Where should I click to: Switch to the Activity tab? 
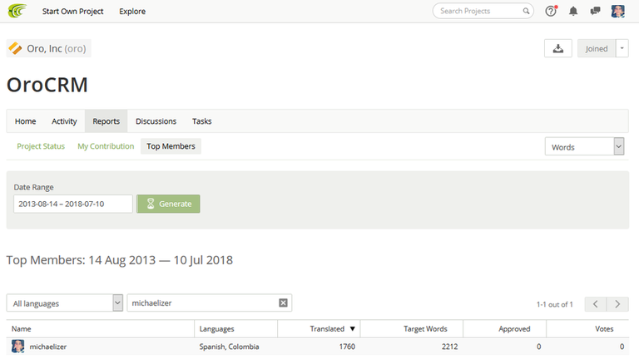(x=64, y=121)
